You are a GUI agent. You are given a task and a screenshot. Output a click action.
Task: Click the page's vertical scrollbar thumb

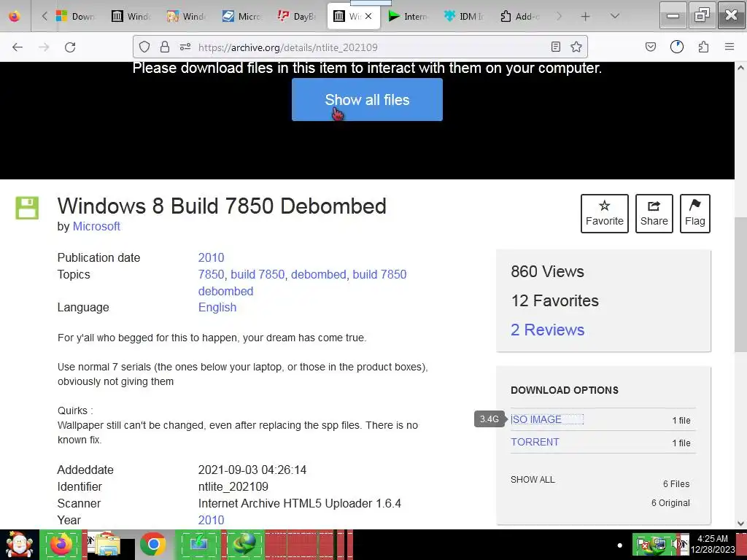[741, 284]
